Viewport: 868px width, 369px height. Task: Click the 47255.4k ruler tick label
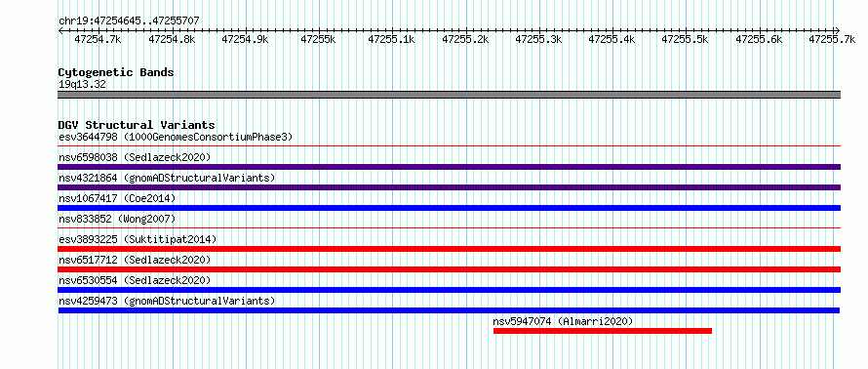[612, 39]
